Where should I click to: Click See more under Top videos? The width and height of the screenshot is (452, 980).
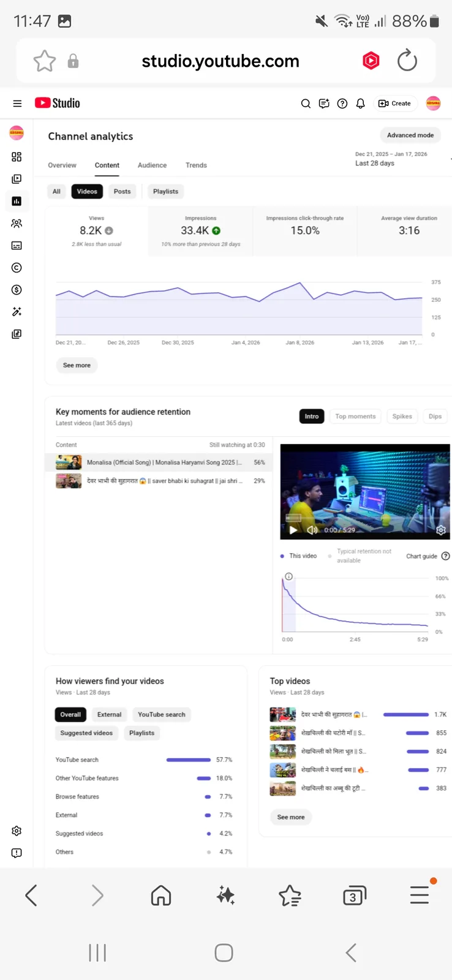[x=291, y=817]
